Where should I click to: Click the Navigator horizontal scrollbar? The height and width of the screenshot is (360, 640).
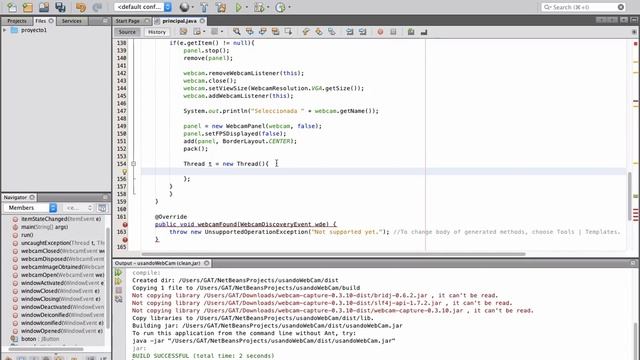pyautogui.click(x=46, y=349)
